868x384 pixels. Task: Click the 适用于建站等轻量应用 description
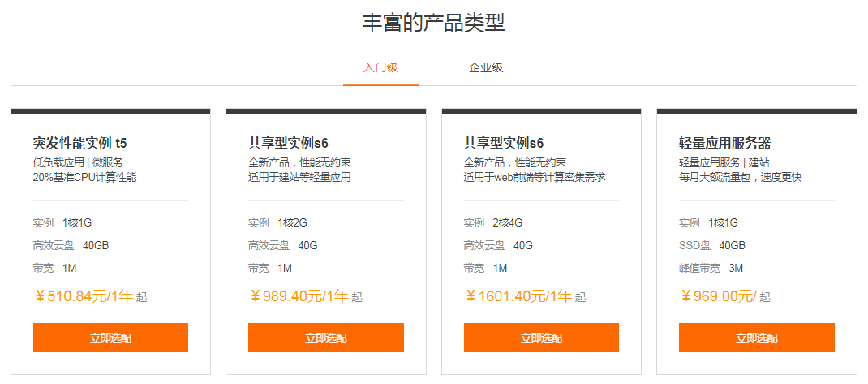[x=299, y=177]
